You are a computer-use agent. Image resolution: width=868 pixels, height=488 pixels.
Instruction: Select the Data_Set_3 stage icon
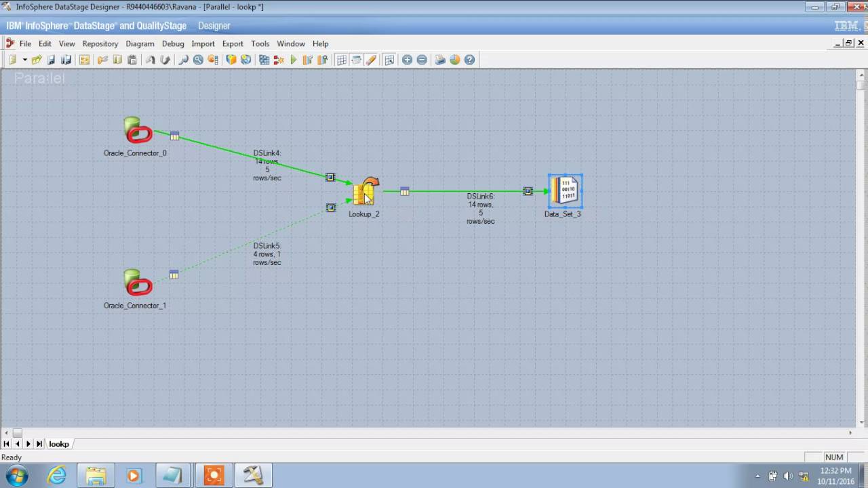click(565, 190)
